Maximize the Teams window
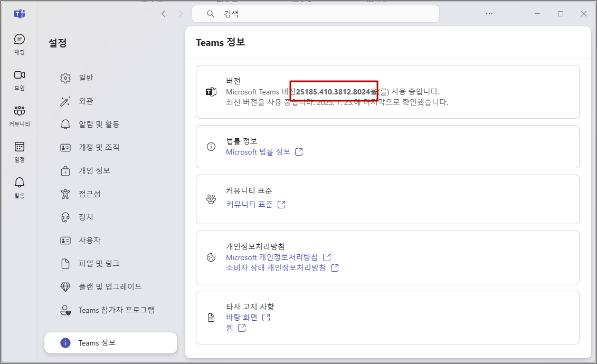Viewport: 597px width, 364px height. point(561,14)
